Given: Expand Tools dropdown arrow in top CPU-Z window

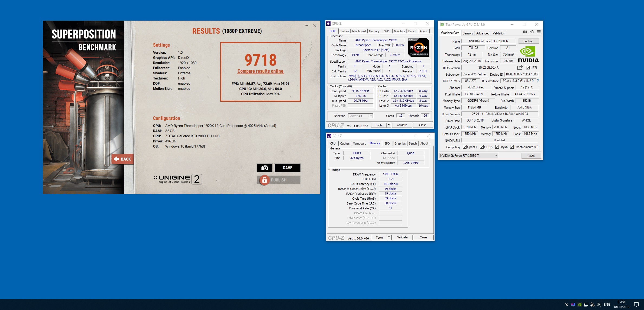Looking at the screenshot, I should pos(389,125).
